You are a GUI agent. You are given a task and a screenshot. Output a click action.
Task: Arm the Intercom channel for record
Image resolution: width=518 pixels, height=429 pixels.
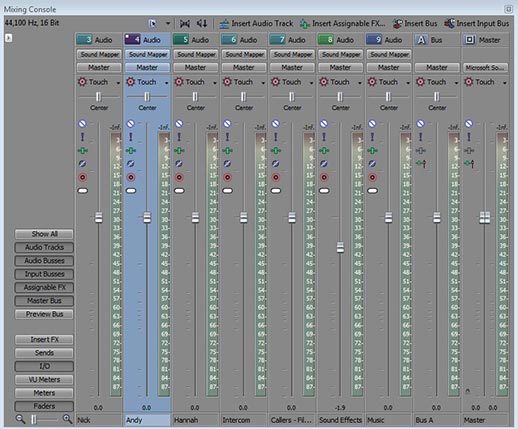point(227,177)
